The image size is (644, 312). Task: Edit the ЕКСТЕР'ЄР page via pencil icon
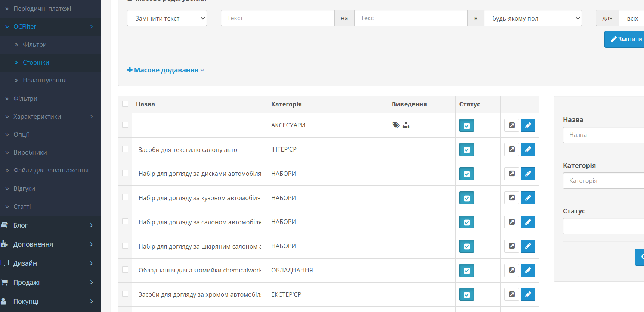pyautogui.click(x=528, y=294)
